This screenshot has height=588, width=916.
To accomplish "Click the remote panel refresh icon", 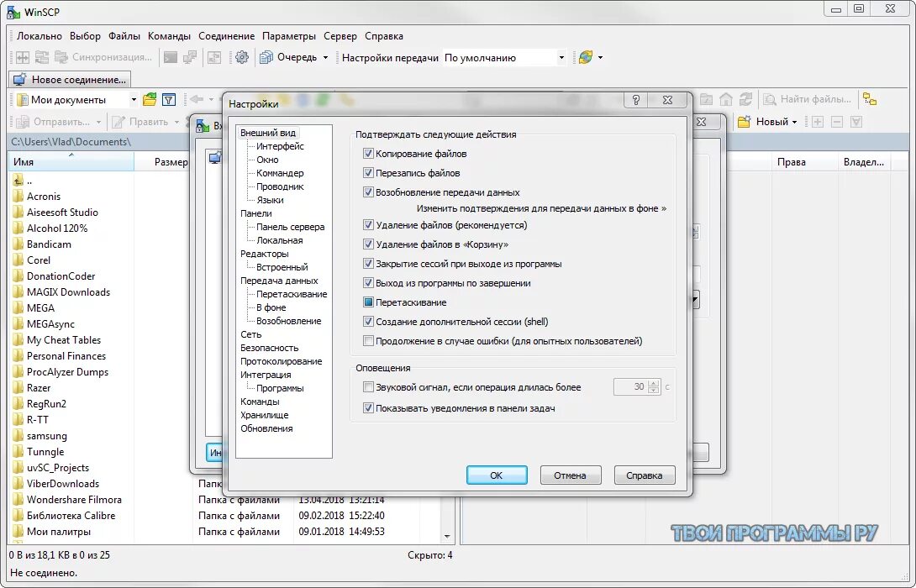I will (x=745, y=99).
